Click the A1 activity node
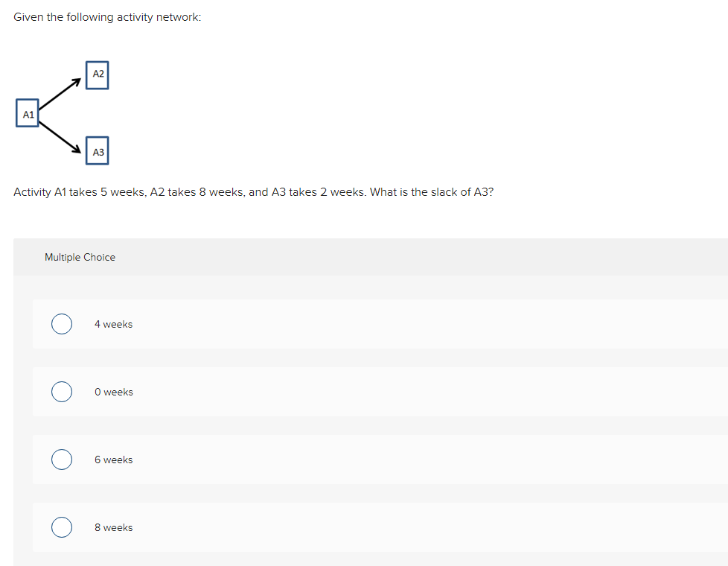Image resolution: width=728 pixels, height=566 pixels. pyautogui.click(x=28, y=114)
